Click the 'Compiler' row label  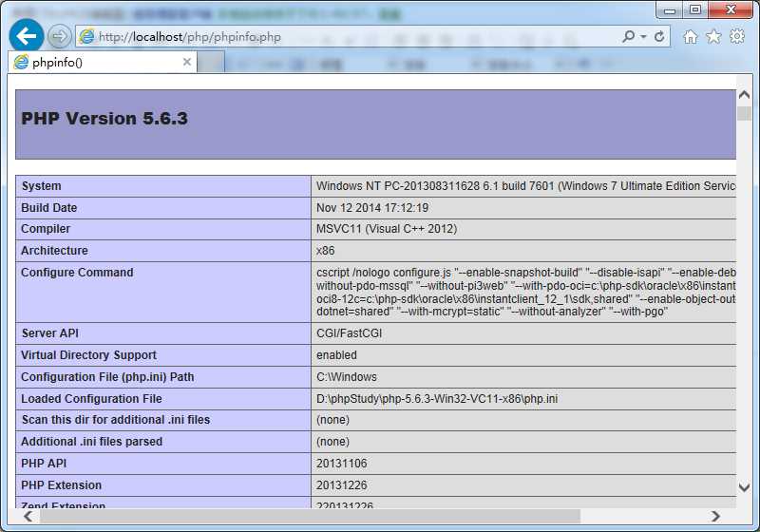46,229
